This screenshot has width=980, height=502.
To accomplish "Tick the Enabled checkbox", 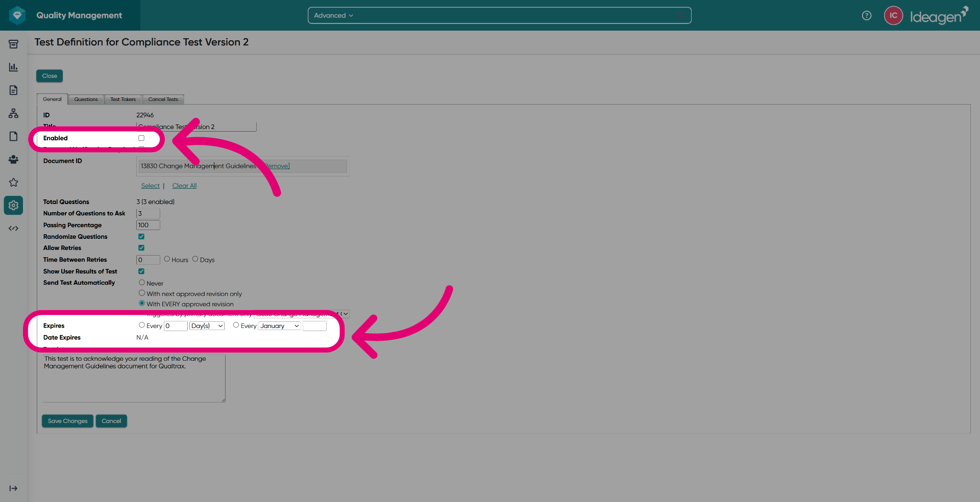I will 141,138.
